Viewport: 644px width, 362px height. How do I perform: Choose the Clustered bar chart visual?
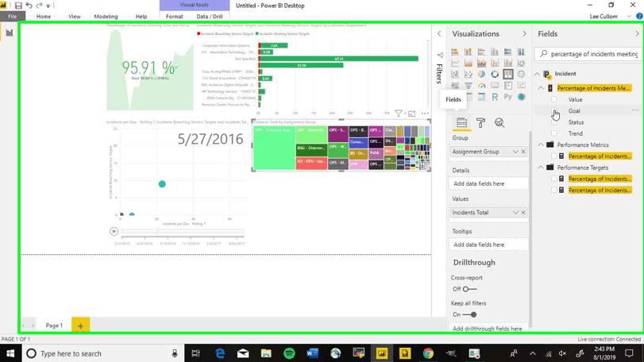pos(481,52)
